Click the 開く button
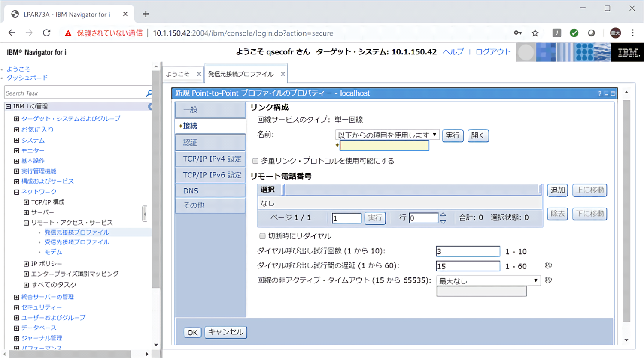This screenshot has width=644, height=358. pos(478,136)
